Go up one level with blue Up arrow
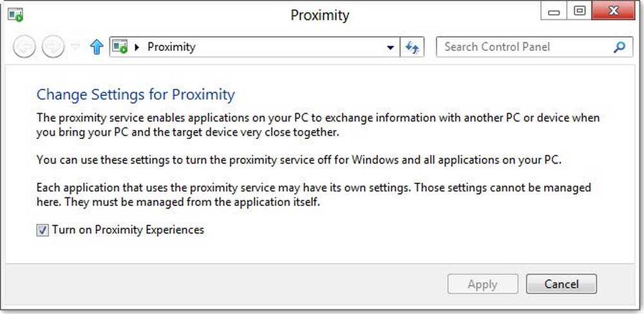Screen dimensions: 644x314 click(97, 47)
